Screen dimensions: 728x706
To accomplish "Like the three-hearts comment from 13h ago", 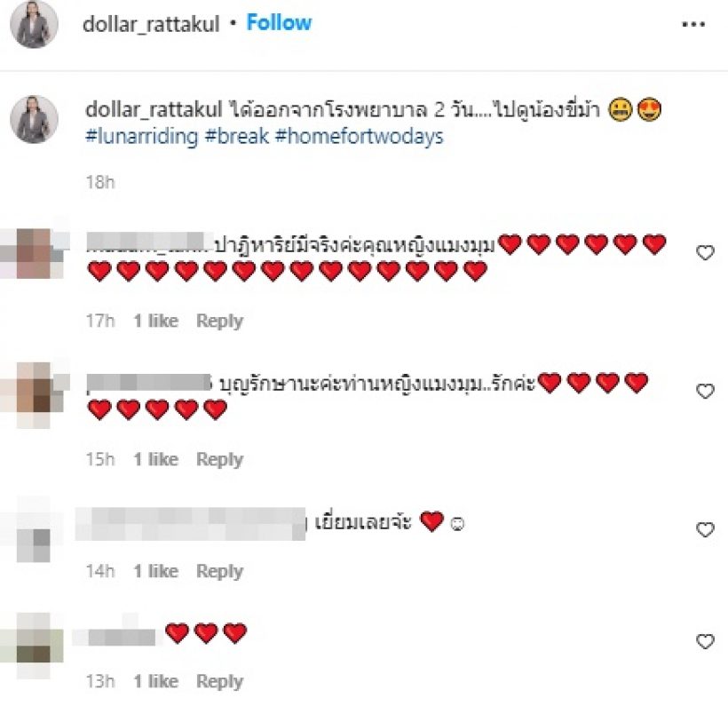I will click(x=705, y=641).
